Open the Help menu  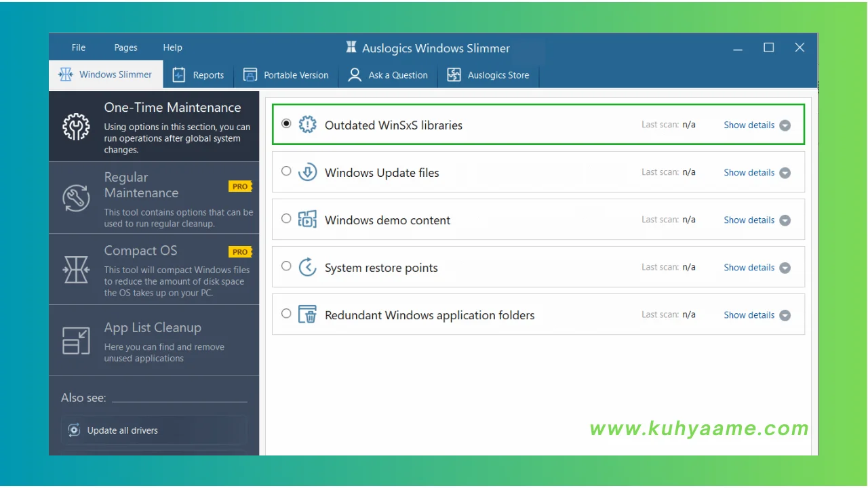[172, 47]
